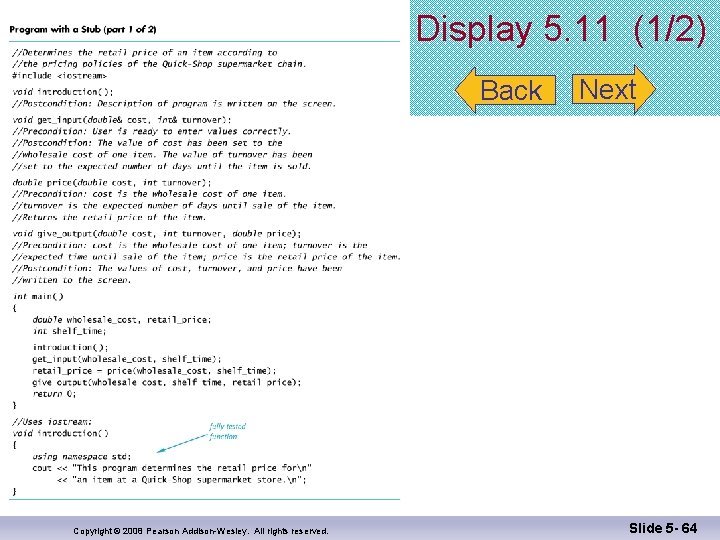This screenshot has width=720, height=540.
Task: Select the 'void give_output(' declaration line
Action: [x=157, y=234]
